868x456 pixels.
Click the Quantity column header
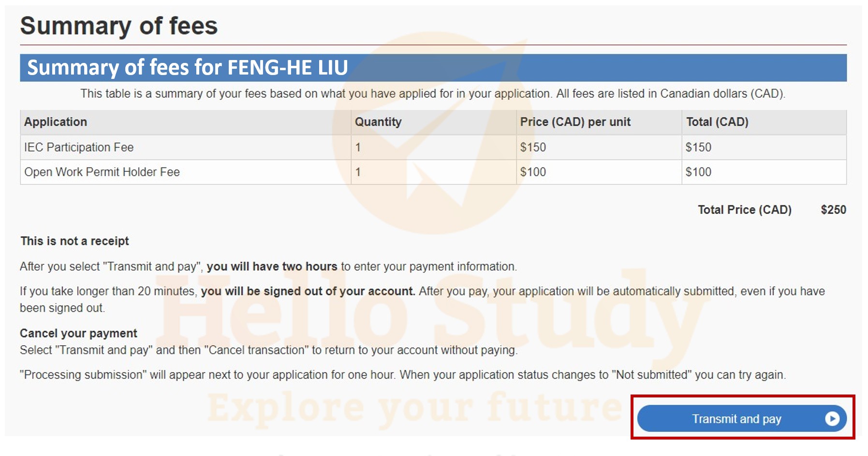coord(378,122)
